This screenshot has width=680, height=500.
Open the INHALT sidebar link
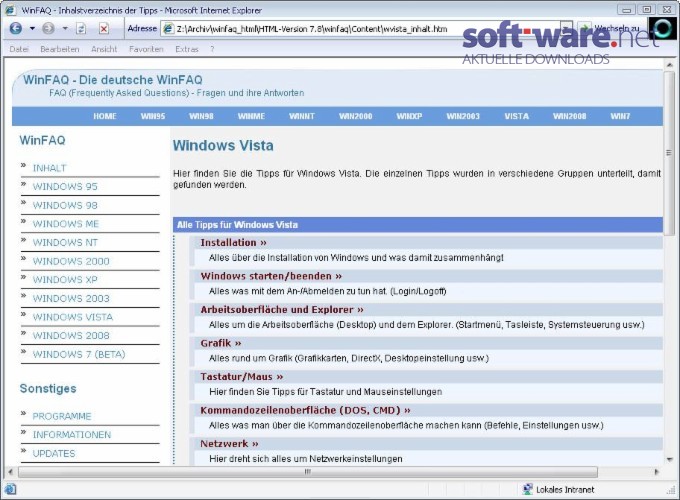49,168
